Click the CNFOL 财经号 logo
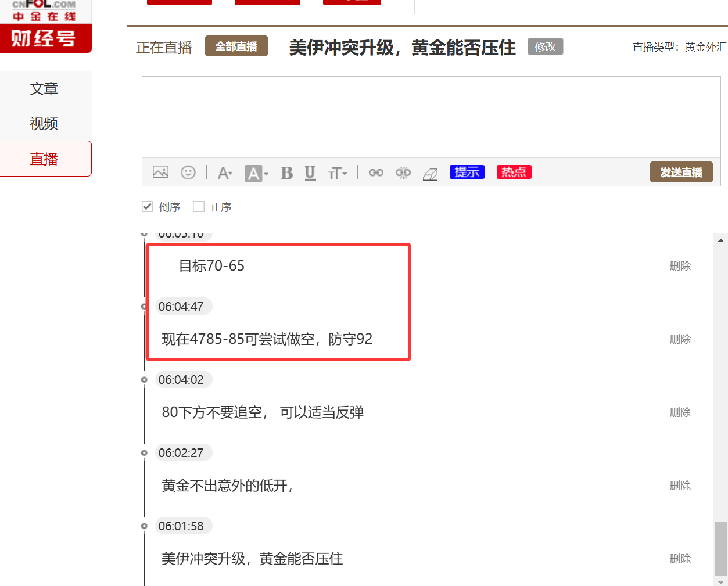 (44, 26)
